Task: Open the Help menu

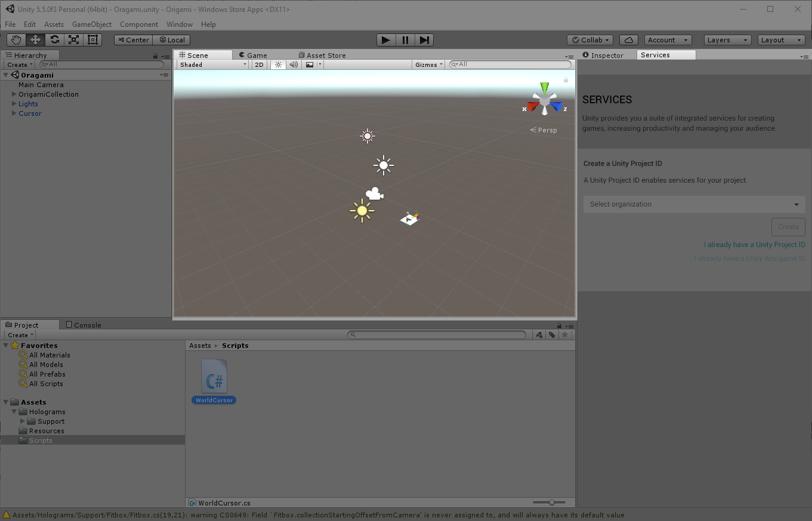Action: coord(208,24)
